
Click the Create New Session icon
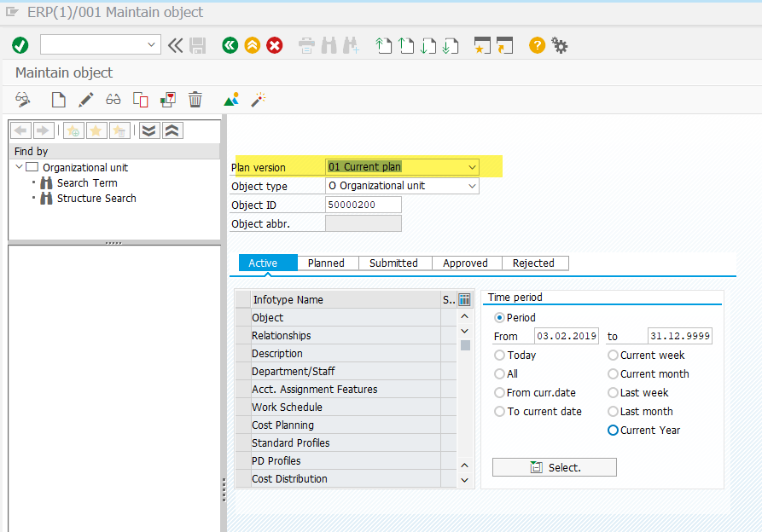483,46
